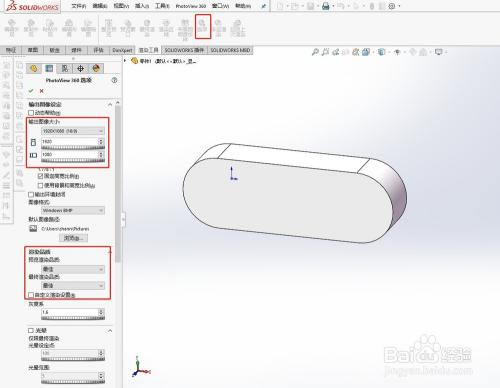Open the Window menu
Viewport: 500px width, 388px height.
click(x=220, y=6)
